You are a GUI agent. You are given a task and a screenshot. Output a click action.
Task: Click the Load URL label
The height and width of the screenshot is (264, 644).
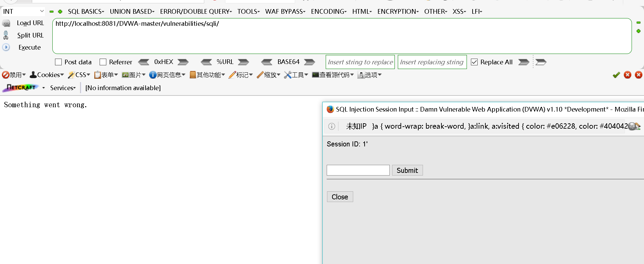30,23
